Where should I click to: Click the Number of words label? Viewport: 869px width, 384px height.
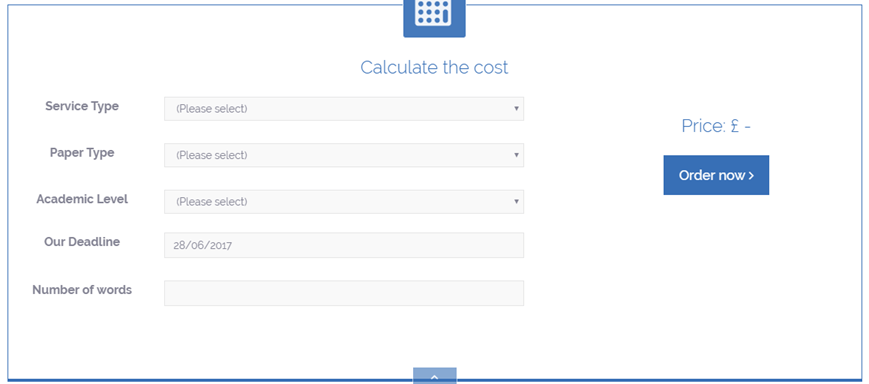click(82, 290)
